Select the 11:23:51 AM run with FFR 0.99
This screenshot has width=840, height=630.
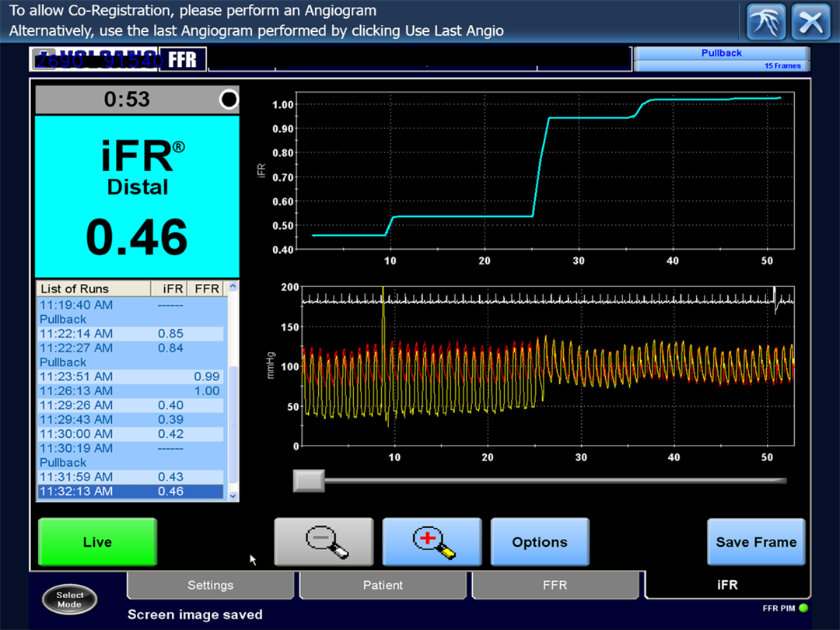(131, 376)
